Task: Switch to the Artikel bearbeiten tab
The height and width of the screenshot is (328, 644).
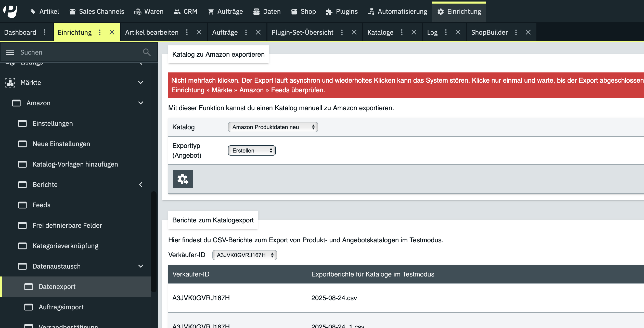Action: click(x=152, y=32)
